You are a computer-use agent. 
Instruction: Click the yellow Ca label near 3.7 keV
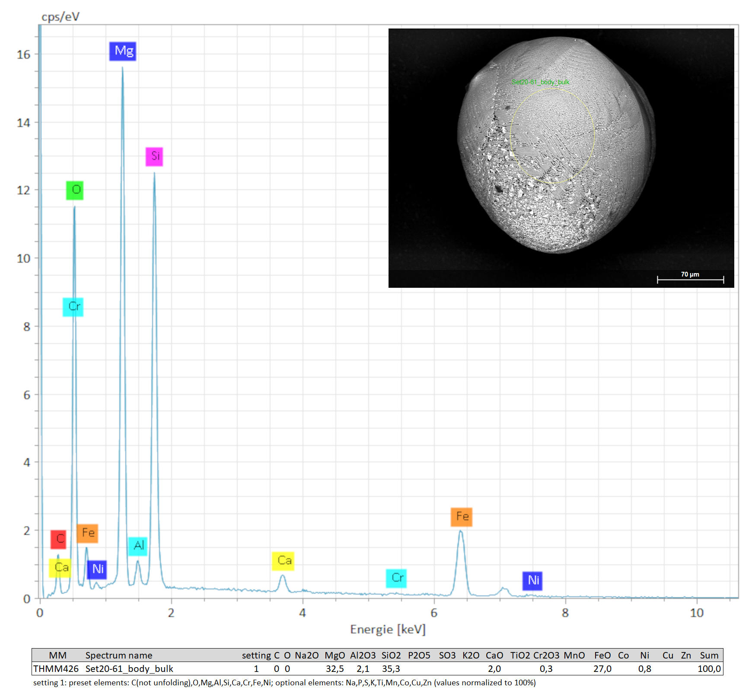pos(283,561)
